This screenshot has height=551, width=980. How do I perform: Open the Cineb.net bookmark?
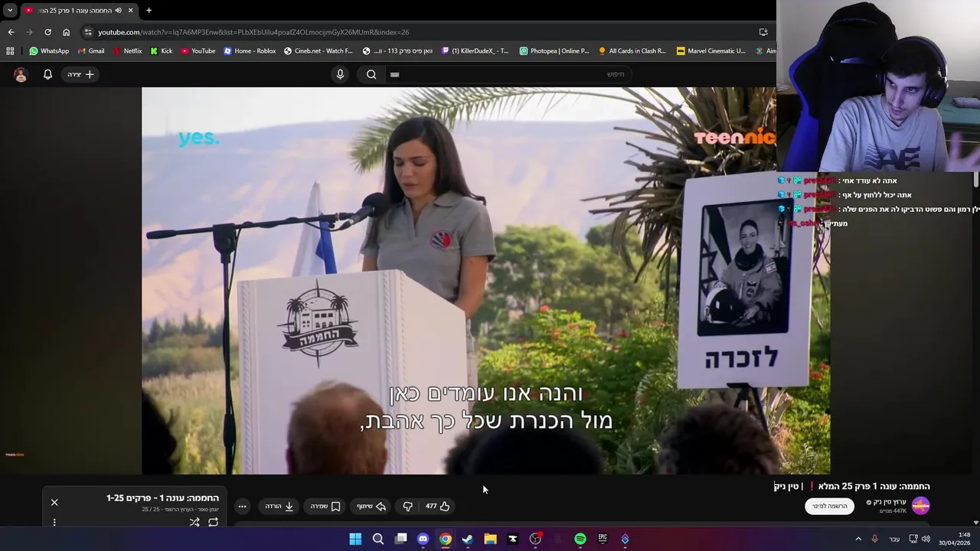[x=318, y=51]
